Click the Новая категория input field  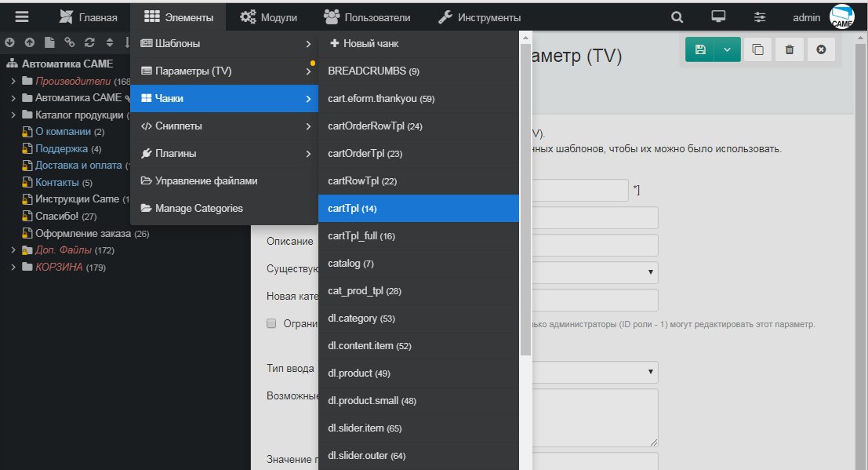pos(594,300)
